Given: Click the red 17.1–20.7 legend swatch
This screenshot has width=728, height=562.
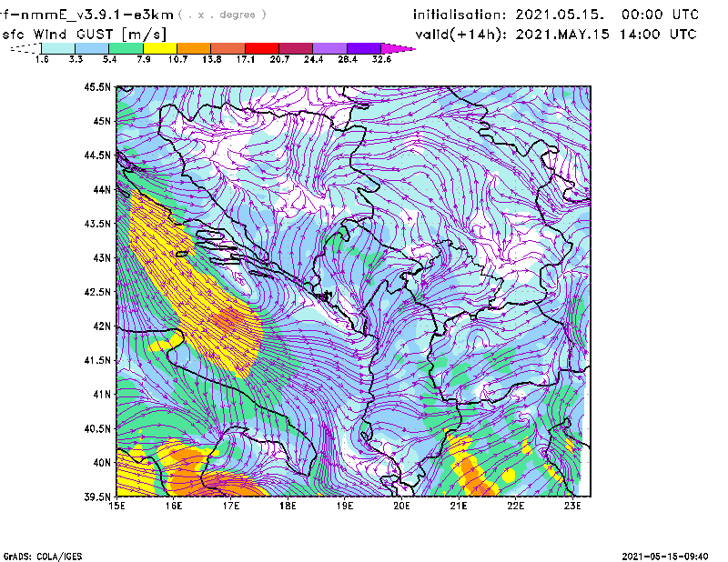Looking at the screenshot, I should click(x=262, y=48).
